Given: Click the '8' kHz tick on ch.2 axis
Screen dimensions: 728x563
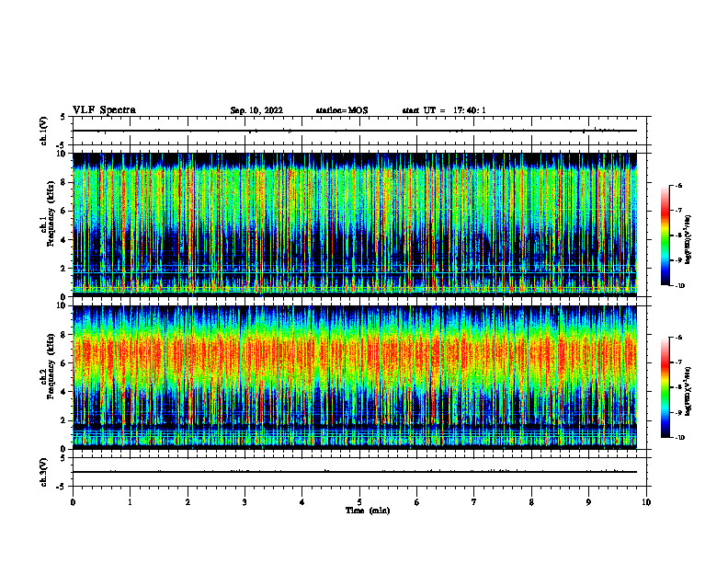Looking at the screenshot, I should pos(64,335).
